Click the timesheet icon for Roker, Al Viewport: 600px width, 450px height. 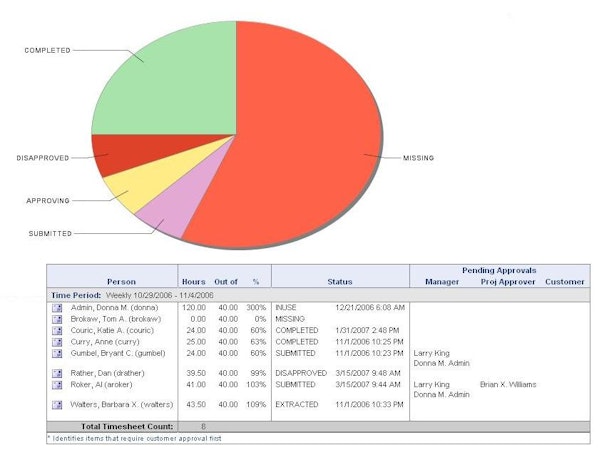point(58,384)
